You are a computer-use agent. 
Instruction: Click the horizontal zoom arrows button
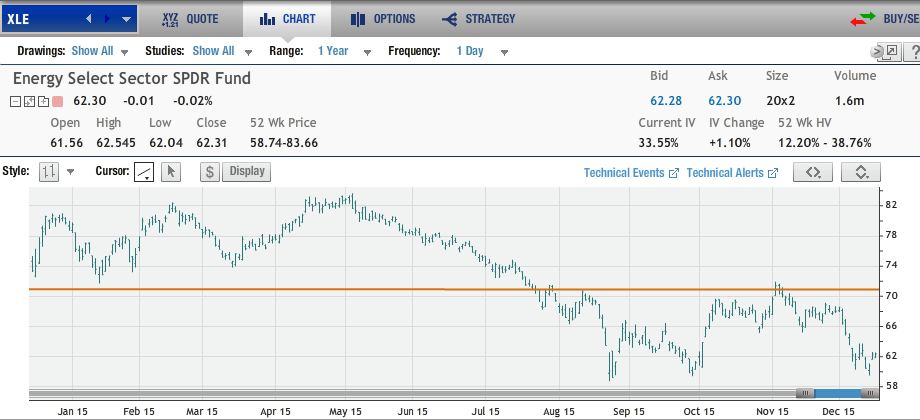pyautogui.click(x=813, y=172)
